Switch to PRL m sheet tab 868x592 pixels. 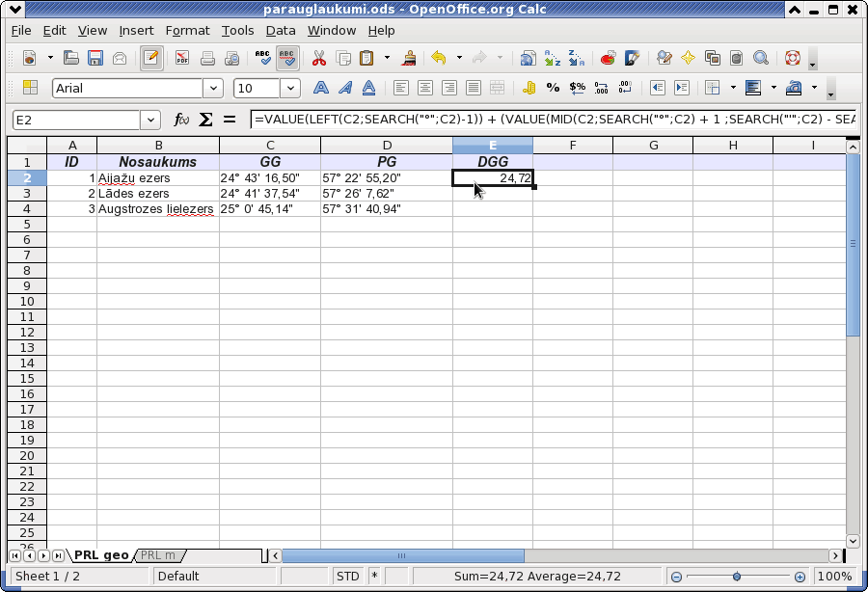(x=158, y=555)
